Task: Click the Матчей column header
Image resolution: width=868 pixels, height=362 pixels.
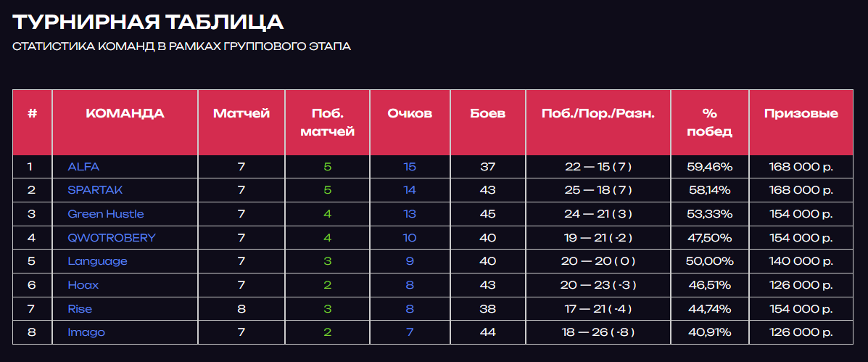Action: (x=241, y=114)
